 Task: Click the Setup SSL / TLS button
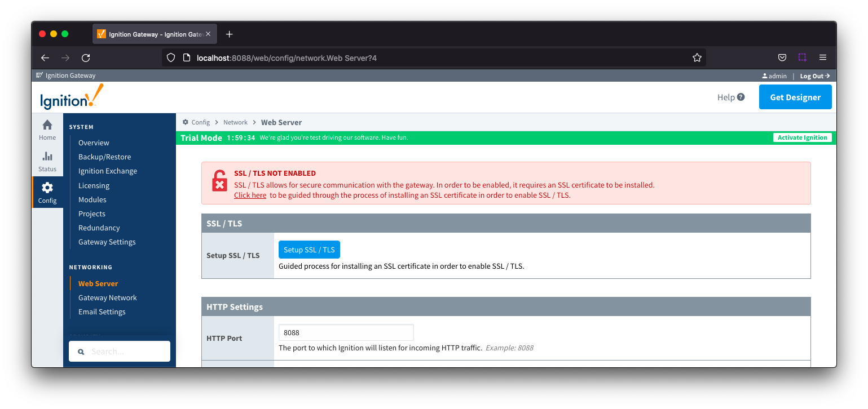click(x=309, y=250)
